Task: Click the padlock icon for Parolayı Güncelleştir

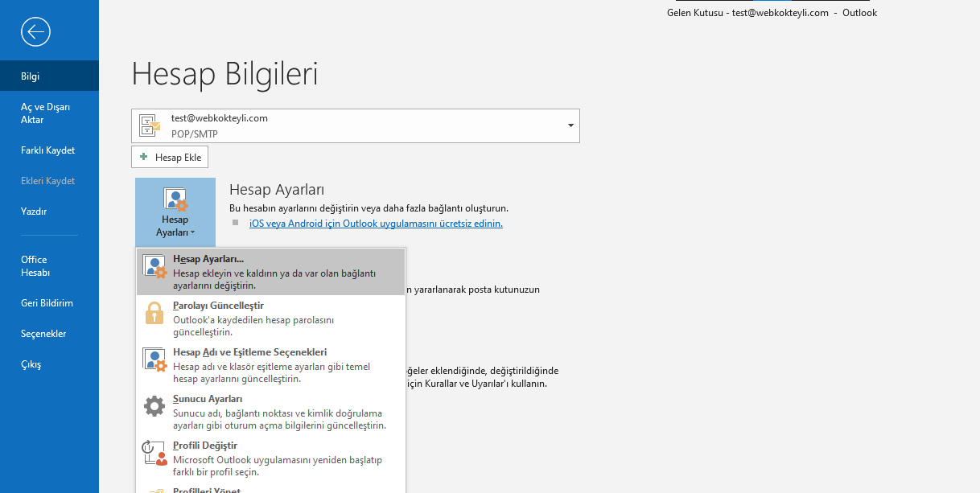Action: point(154,313)
